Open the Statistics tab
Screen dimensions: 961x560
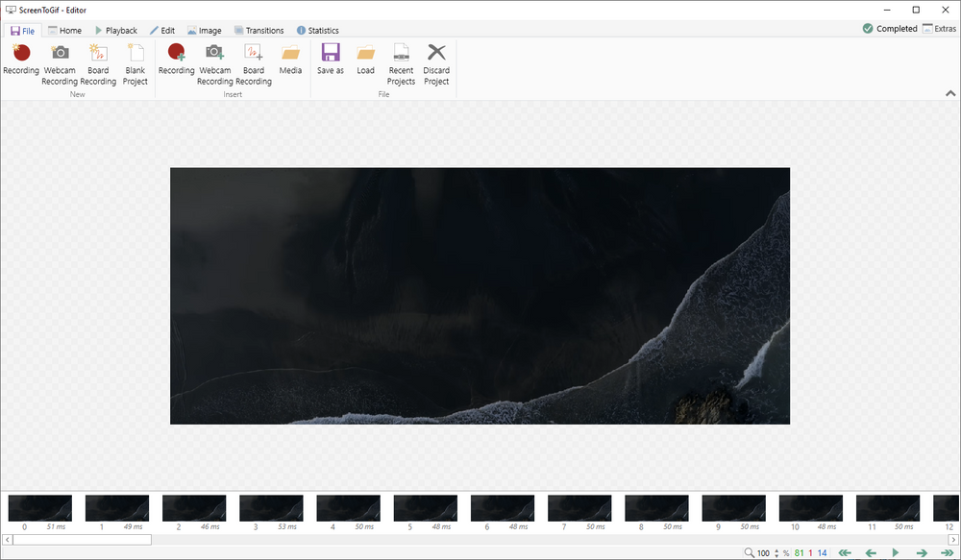[x=317, y=30]
